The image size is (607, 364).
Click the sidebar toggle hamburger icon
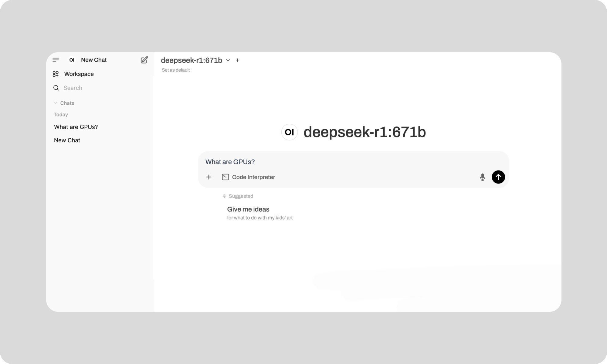coord(56,60)
